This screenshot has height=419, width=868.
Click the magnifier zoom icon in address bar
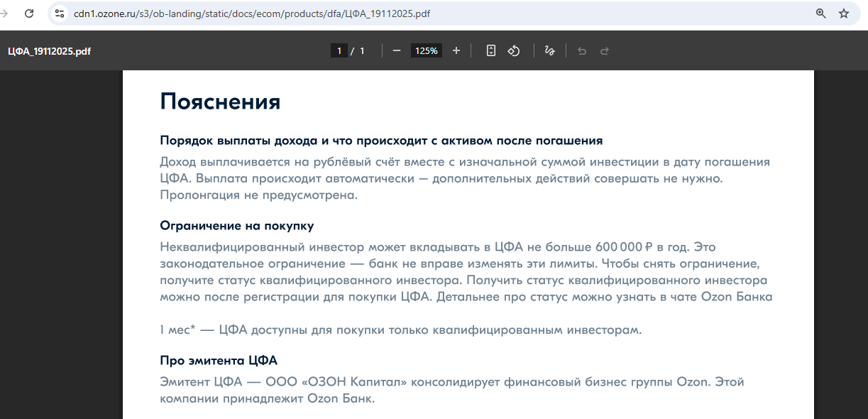click(820, 13)
